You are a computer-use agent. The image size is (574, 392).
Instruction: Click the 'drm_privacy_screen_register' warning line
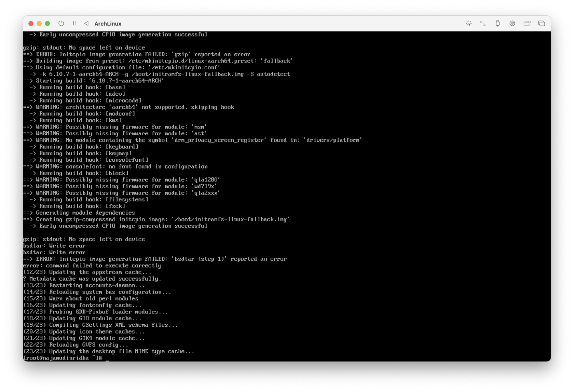coord(193,140)
